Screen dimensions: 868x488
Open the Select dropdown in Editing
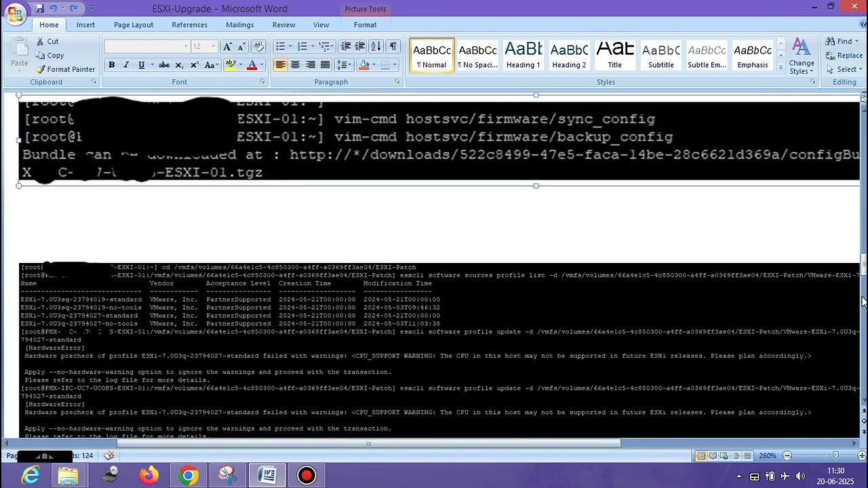point(844,69)
